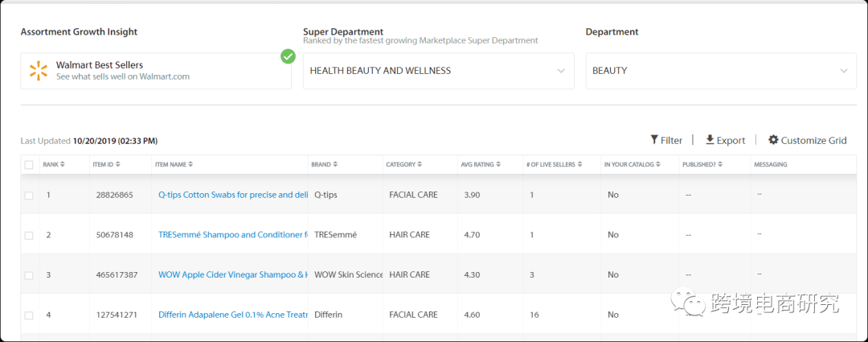The width and height of the screenshot is (868, 342).
Task: Click item ID 50678148
Action: [x=114, y=235]
